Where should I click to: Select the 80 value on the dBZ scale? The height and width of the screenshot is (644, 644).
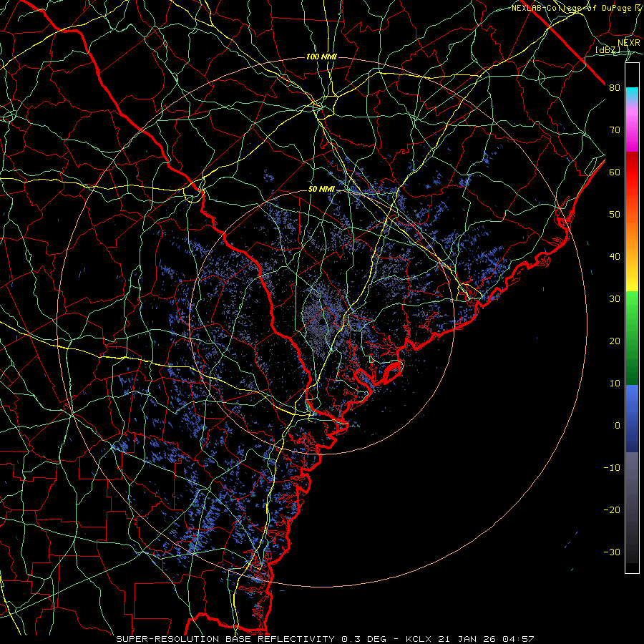(x=615, y=88)
